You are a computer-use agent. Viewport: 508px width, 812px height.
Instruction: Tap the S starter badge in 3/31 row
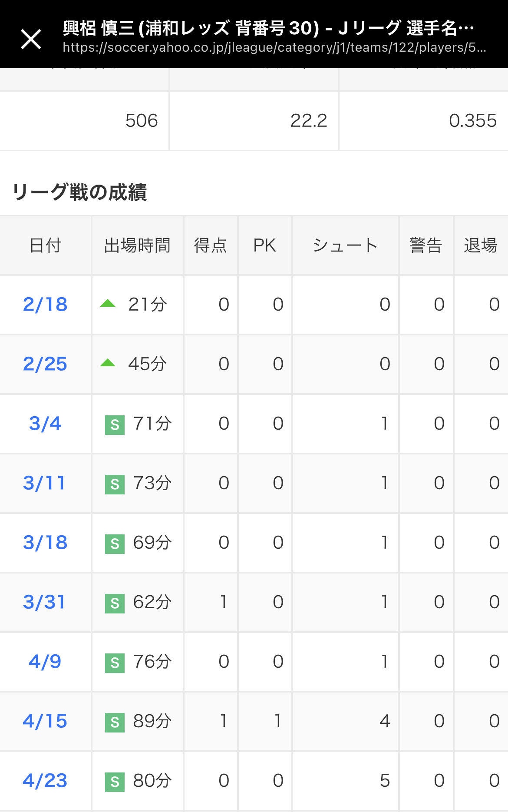[x=115, y=603]
